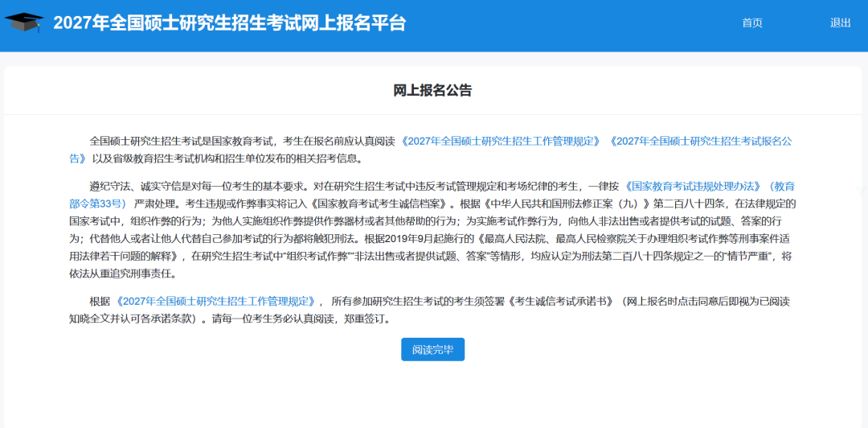This screenshot has width=868, height=428.
Task: Go to 首页 in the header
Action: (x=751, y=23)
